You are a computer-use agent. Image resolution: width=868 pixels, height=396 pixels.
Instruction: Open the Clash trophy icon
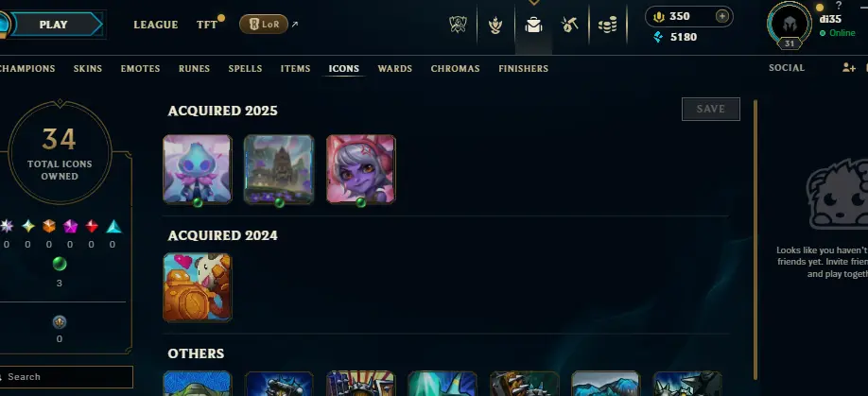tap(458, 25)
